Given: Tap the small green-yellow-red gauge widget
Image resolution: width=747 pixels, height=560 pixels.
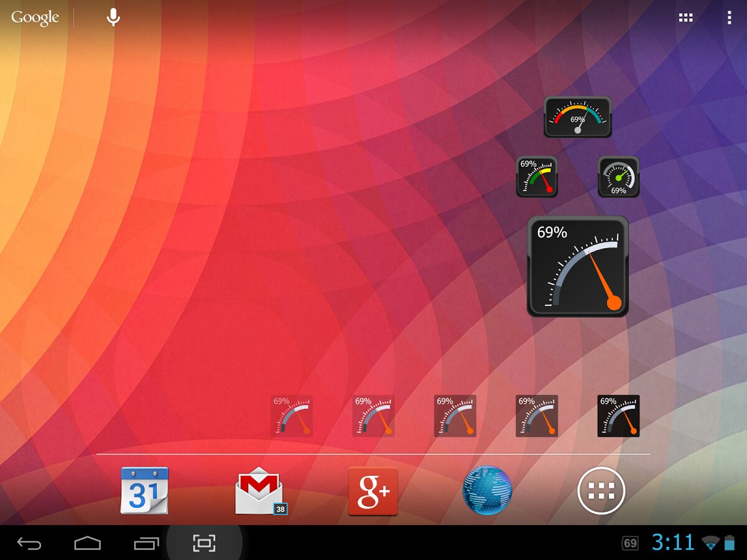Looking at the screenshot, I should (537, 177).
